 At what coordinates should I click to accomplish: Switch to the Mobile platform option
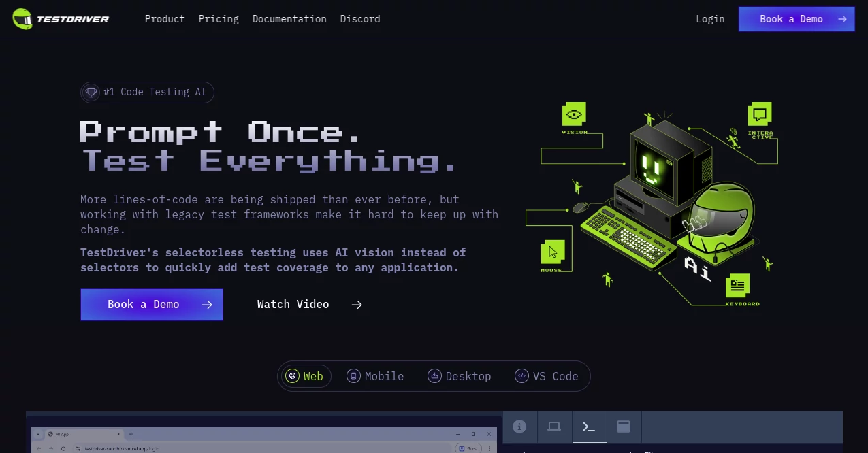click(x=375, y=375)
